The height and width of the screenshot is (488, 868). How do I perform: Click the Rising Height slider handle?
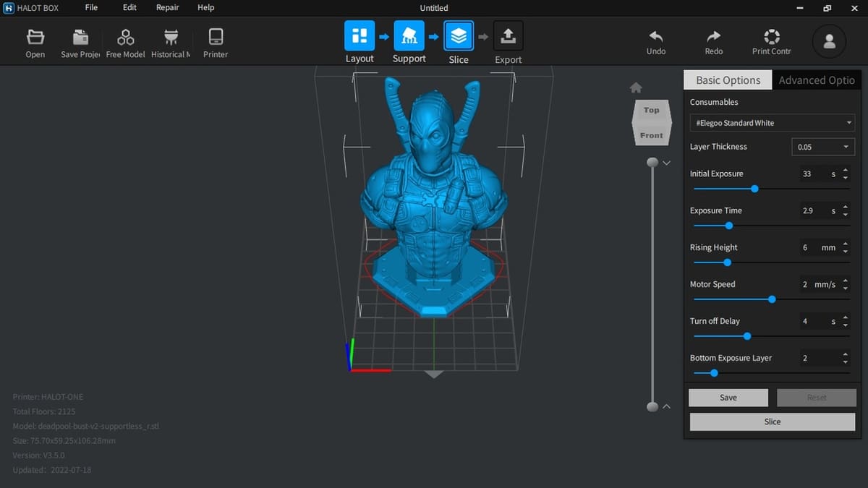point(727,262)
